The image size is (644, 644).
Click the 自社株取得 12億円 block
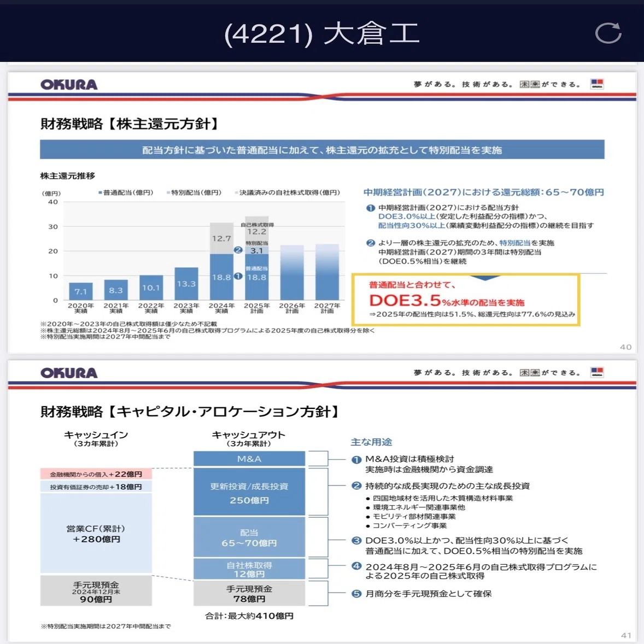click(x=249, y=569)
